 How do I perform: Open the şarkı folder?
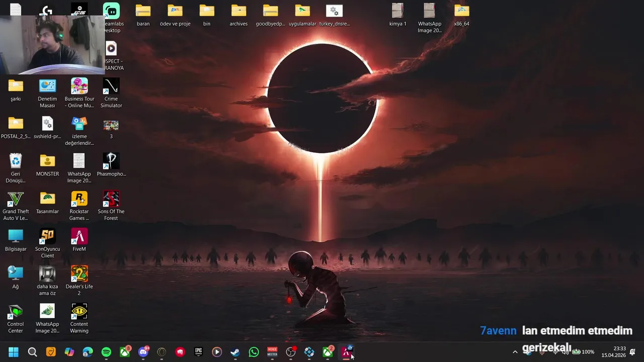pos(16,90)
